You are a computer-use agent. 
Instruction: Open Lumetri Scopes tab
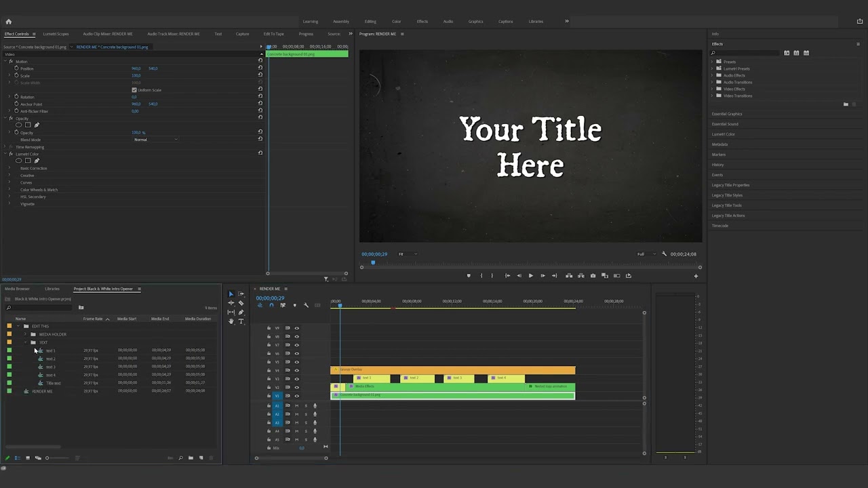pyautogui.click(x=56, y=34)
